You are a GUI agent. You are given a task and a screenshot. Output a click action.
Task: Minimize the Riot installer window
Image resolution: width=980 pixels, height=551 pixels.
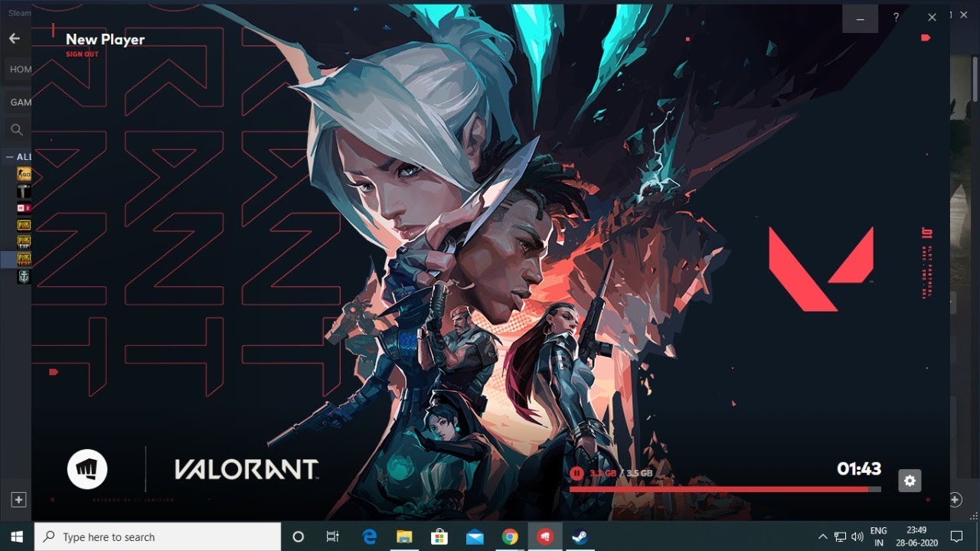click(861, 18)
